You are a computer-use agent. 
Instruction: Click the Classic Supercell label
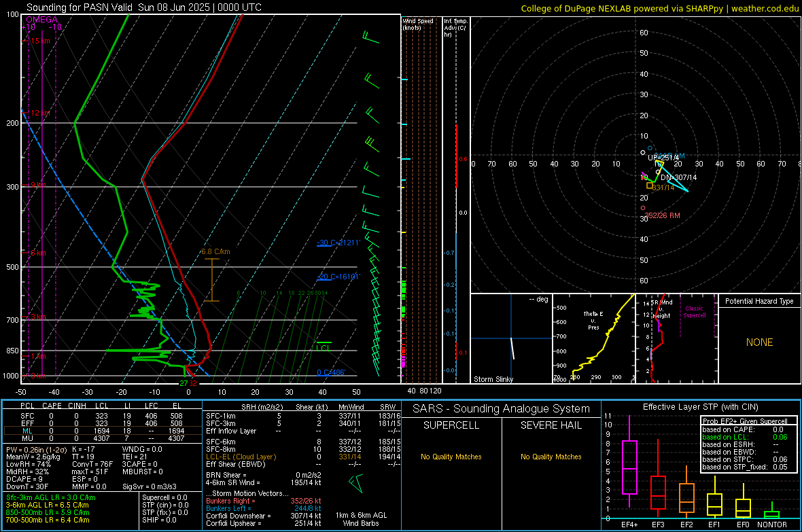(694, 312)
